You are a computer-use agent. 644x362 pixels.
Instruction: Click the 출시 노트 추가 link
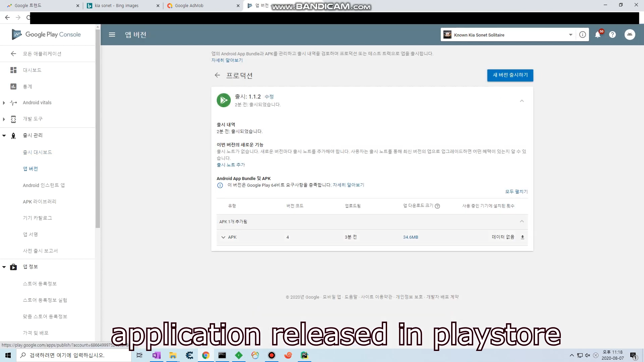tap(231, 165)
